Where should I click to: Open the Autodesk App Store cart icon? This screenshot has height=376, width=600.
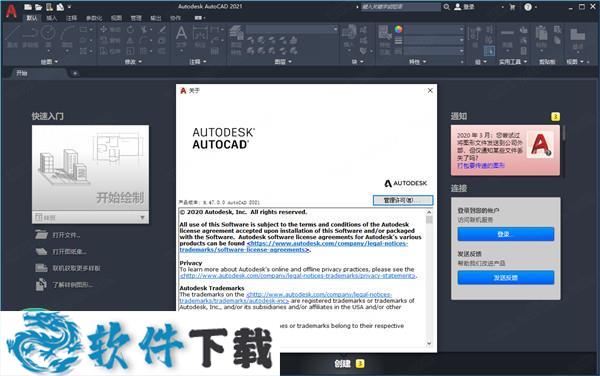pyautogui.click(x=512, y=7)
